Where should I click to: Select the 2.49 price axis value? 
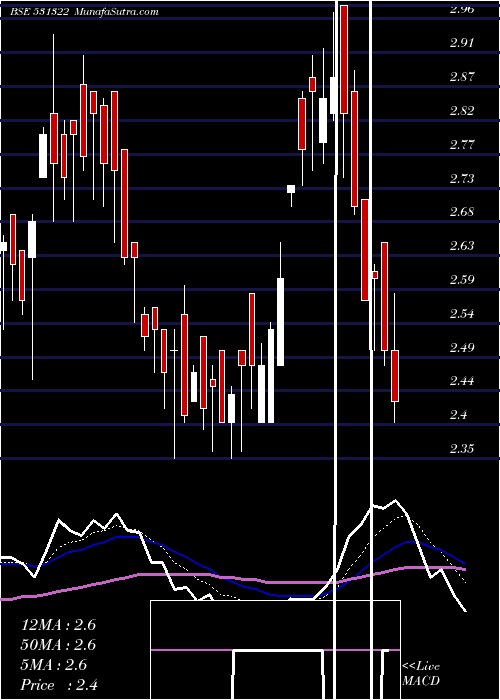click(462, 347)
